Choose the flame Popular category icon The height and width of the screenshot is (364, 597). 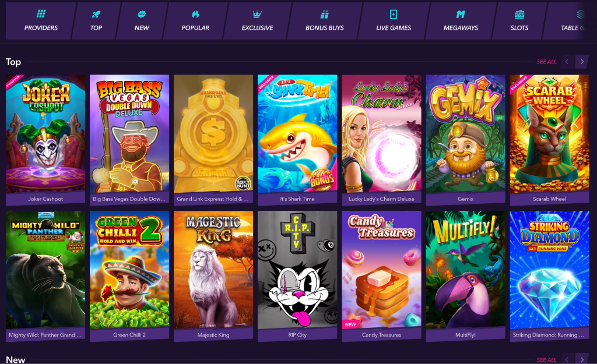(x=195, y=15)
